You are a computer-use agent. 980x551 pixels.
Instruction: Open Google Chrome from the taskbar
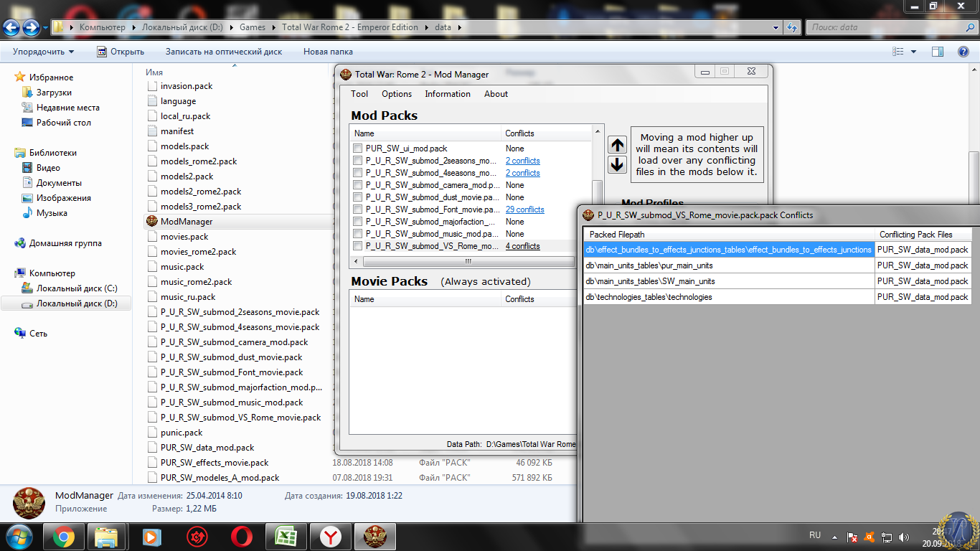[63, 536]
